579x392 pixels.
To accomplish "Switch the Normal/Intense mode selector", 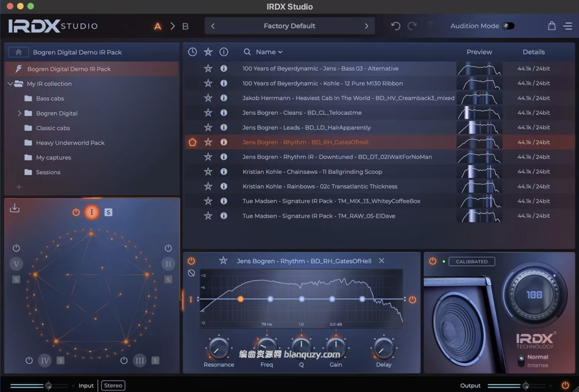I will coord(521,361).
